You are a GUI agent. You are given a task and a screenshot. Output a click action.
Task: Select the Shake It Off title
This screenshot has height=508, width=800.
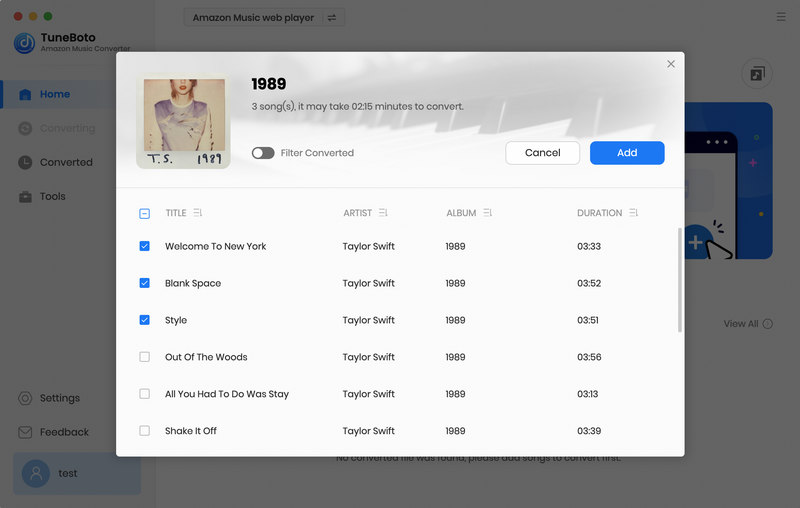pyautogui.click(x=191, y=431)
